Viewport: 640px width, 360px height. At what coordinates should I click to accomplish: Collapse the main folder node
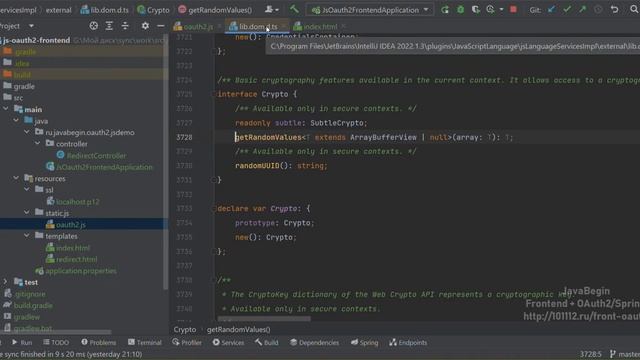tap(6, 109)
